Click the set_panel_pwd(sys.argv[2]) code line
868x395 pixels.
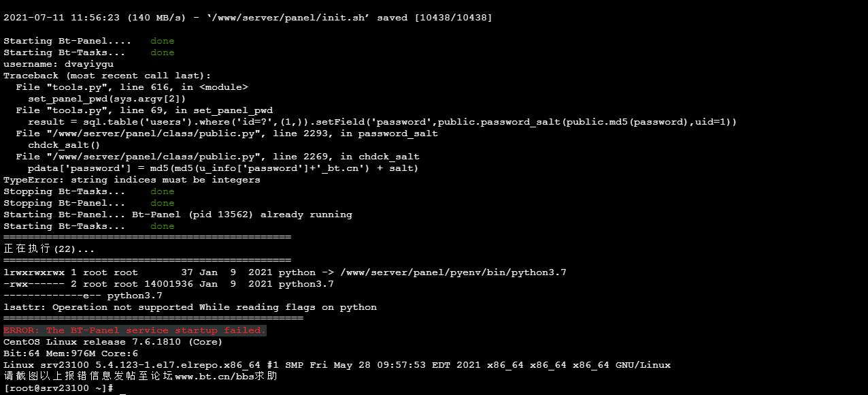coord(107,99)
